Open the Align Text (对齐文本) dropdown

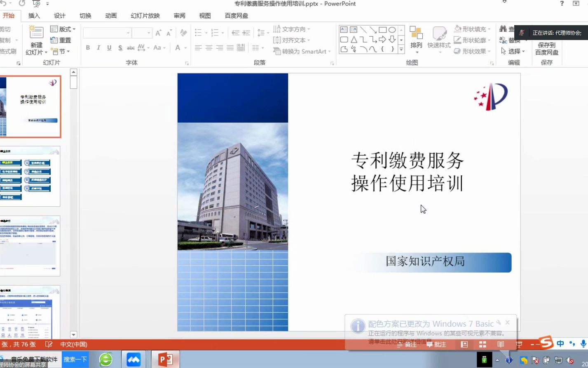[291, 40]
